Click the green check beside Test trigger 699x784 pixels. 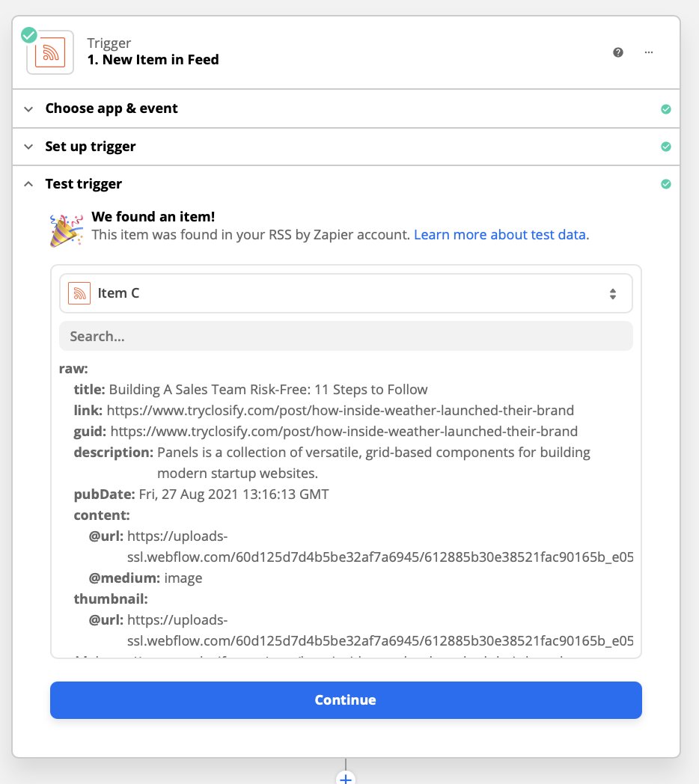pos(666,184)
